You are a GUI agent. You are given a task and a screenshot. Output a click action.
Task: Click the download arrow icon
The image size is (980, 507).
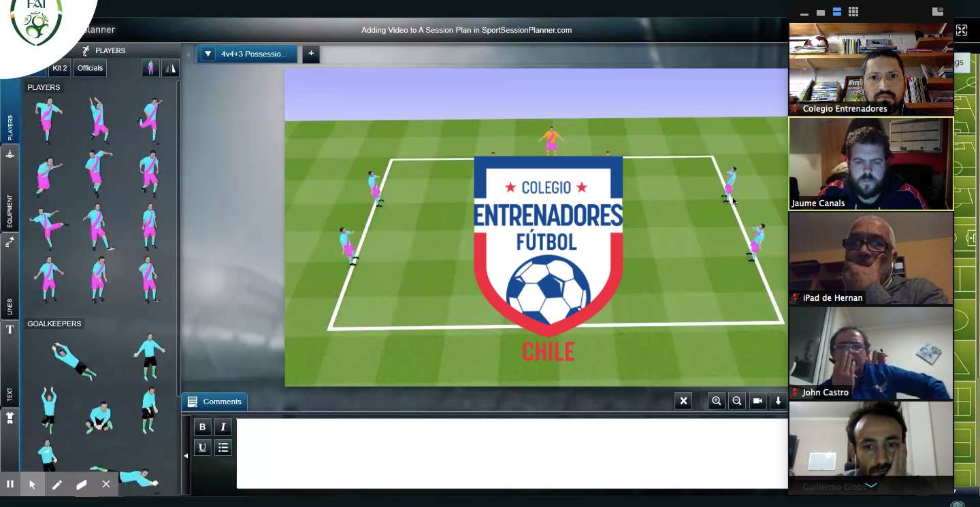click(x=779, y=401)
